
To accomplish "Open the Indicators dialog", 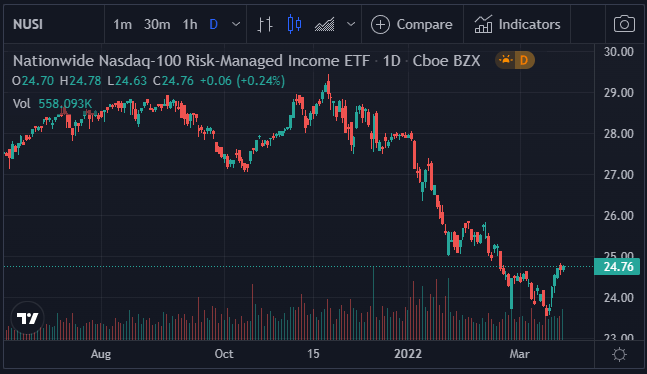I will click(517, 24).
